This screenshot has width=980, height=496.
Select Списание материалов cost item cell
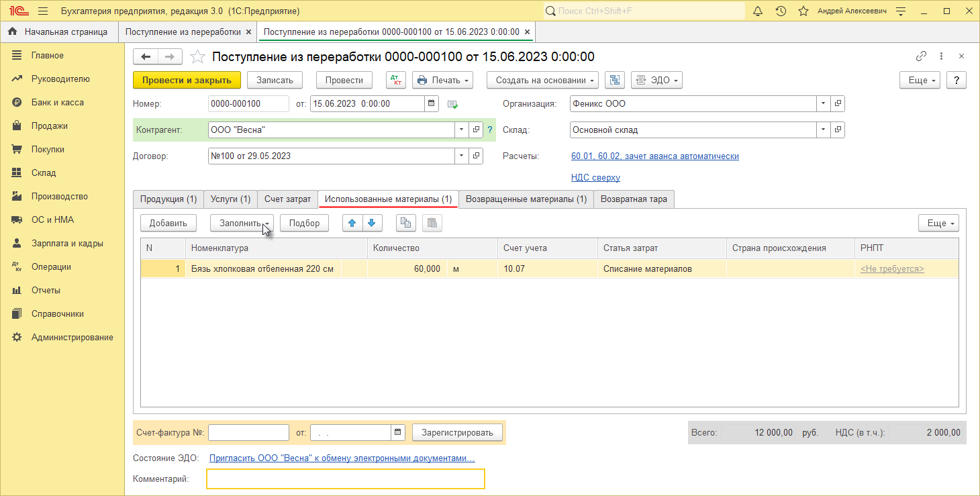pyautogui.click(x=662, y=269)
